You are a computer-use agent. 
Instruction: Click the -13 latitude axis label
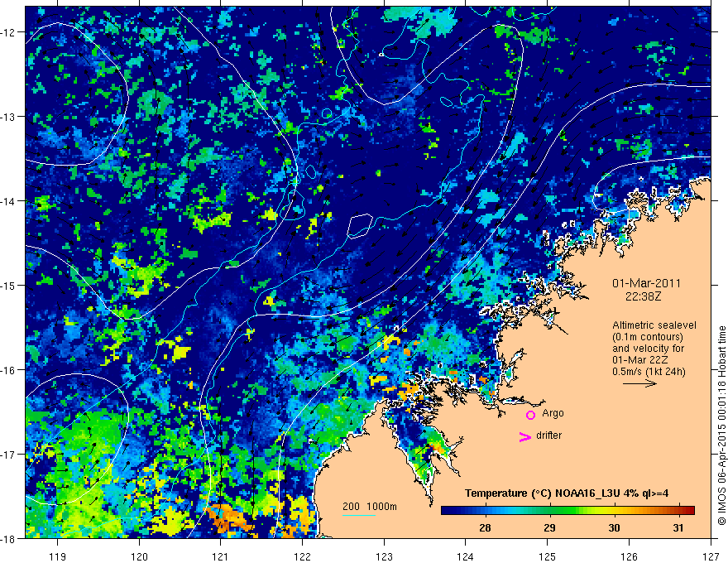point(8,117)
